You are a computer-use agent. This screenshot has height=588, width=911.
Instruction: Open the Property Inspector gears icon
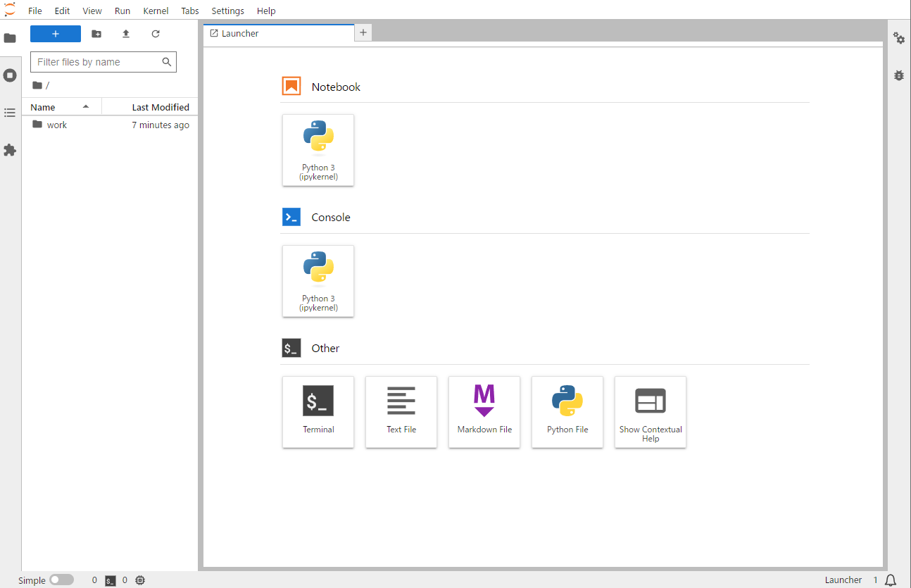(899, 38)
